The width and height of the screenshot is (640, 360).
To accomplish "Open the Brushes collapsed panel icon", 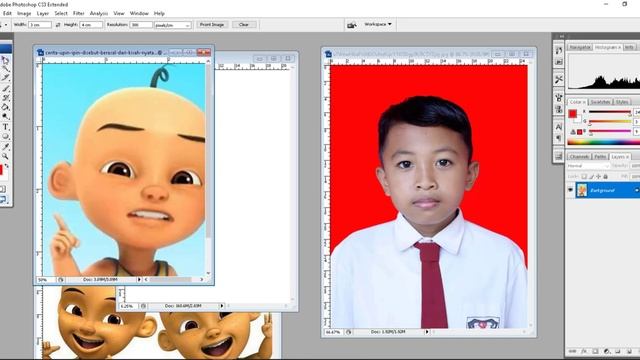I will 558,98.
